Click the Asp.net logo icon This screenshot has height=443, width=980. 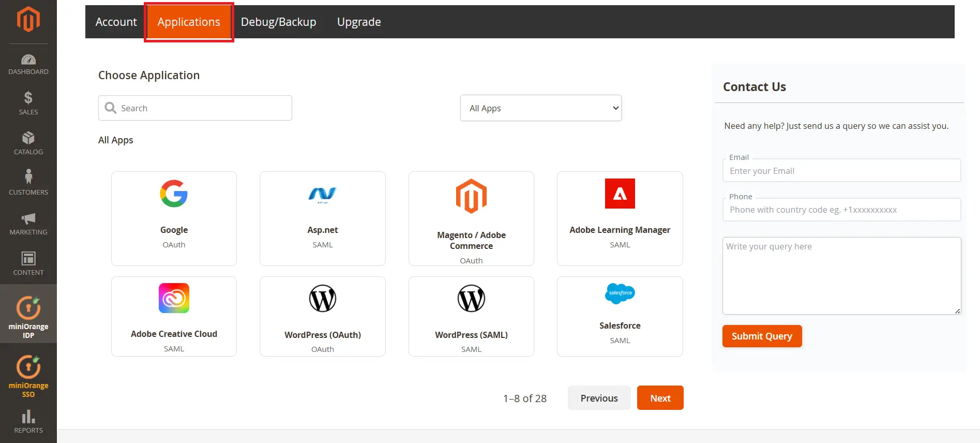323,194
